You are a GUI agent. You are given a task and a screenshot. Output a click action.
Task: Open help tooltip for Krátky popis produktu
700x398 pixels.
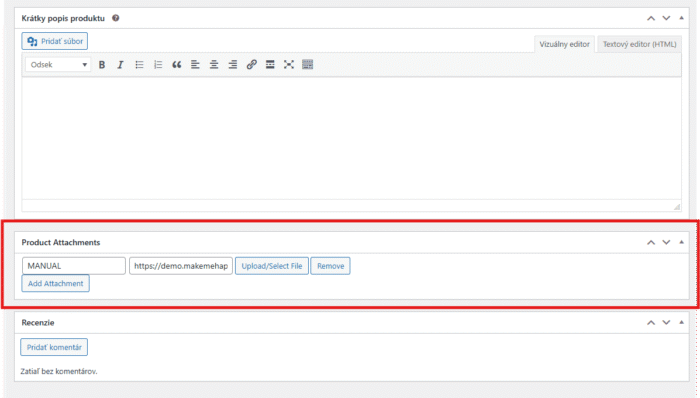(116, 18)
